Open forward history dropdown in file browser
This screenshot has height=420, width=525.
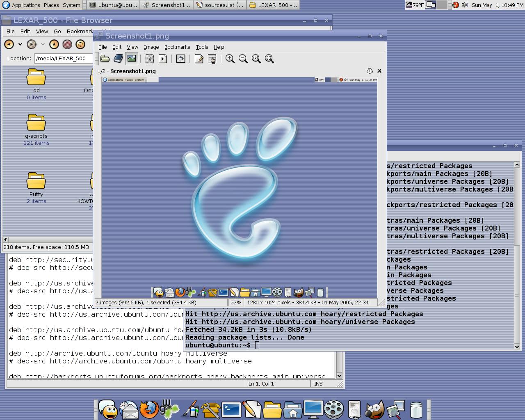click(42, 44)
